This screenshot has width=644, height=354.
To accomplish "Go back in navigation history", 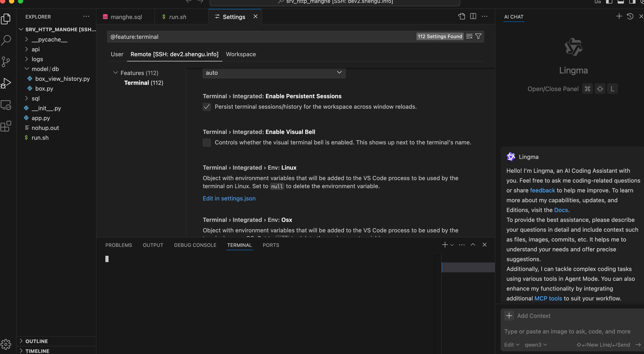I will [189, 2].
